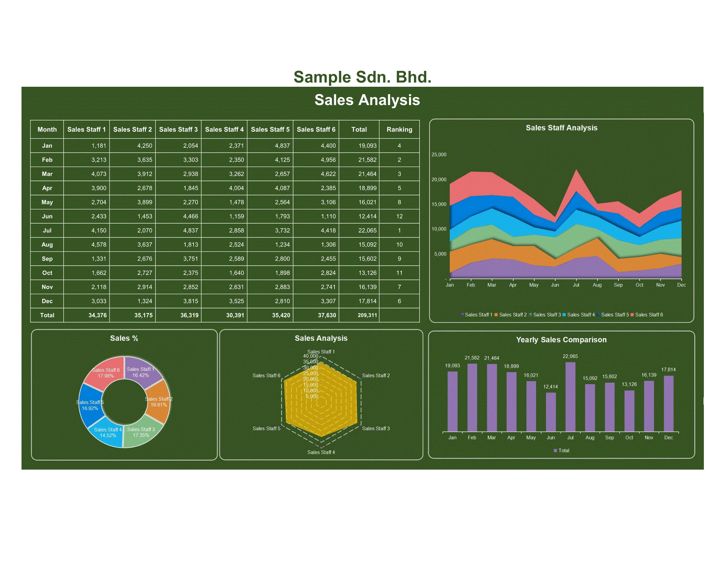728x563 pixels.
Task: Select the purple Total legend marker
Action: [555, 451]
